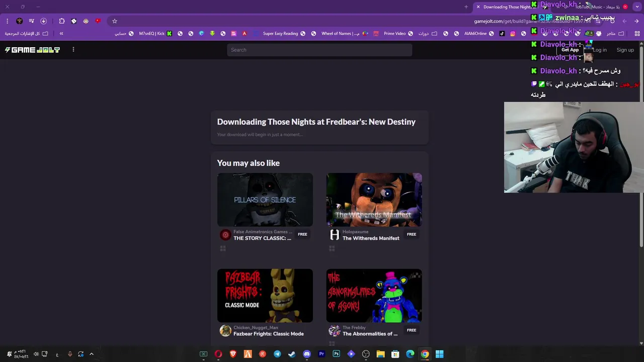Open Wheel of Names bookmark
This screenshot has width=644, height=362.
345,34
